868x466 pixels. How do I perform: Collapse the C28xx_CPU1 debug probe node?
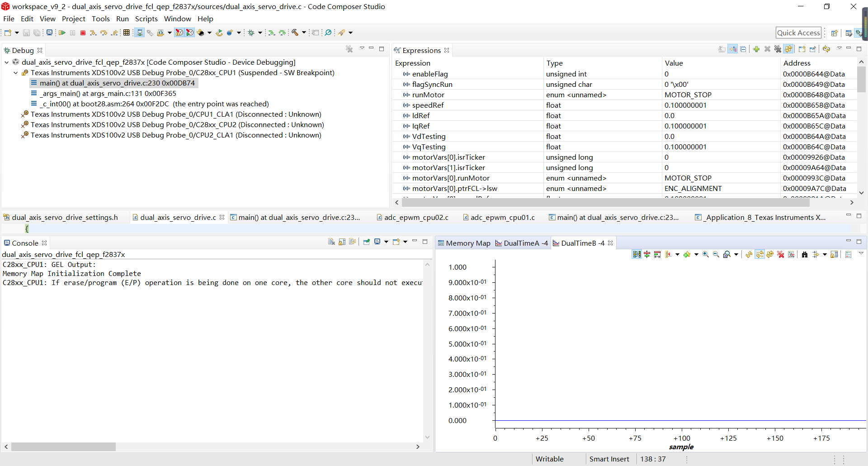coord(16,73)
